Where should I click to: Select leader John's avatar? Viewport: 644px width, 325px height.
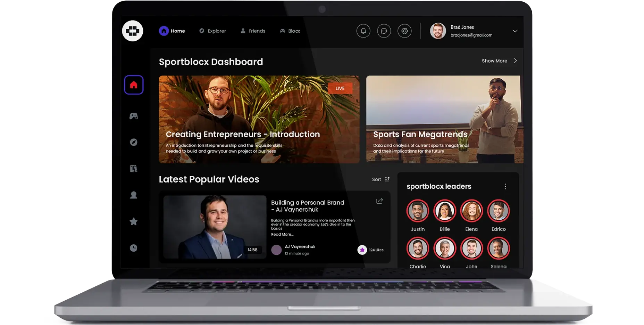click(471, 248)
